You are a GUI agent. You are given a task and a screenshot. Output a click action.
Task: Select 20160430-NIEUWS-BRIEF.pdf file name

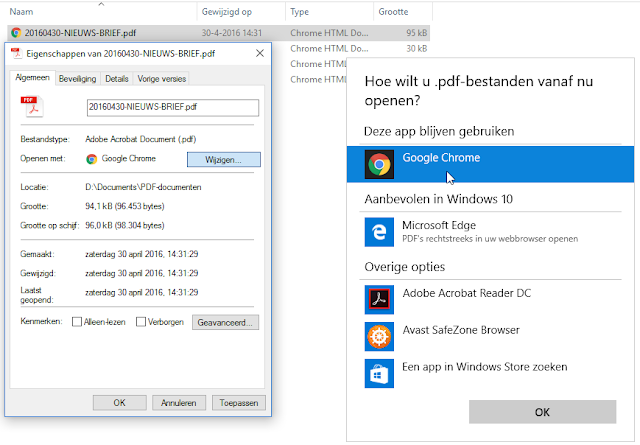(x=80, y=33)
